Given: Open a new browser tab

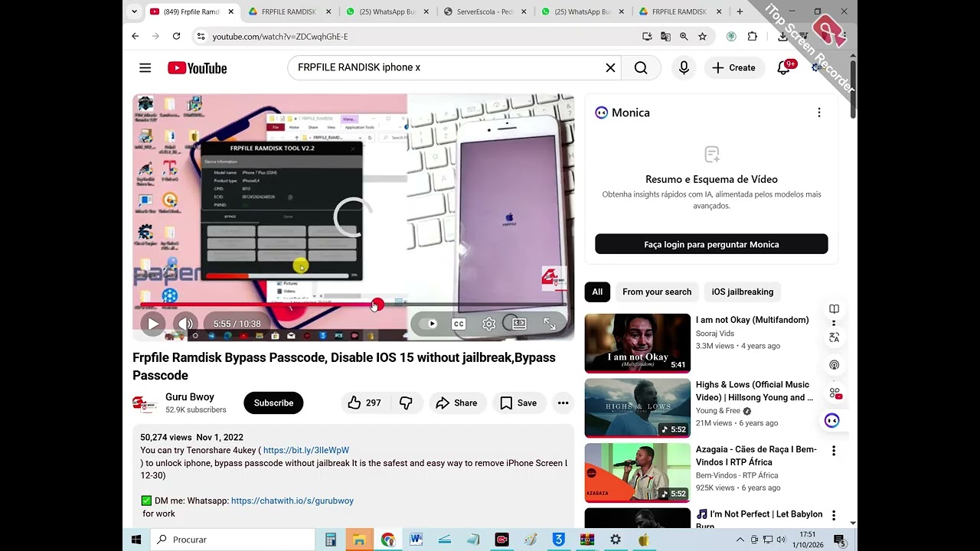Looking at the screenshot, I should 740,11.
